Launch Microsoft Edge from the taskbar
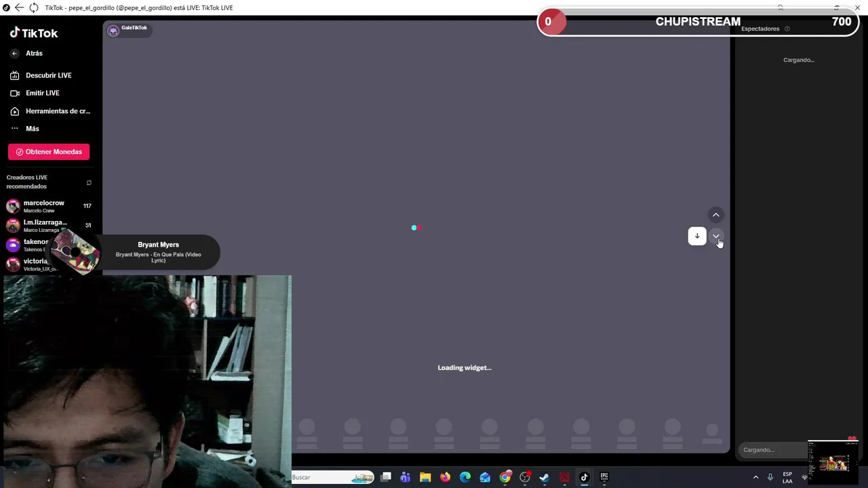Screen dimensions: 868x488 click(x=465, y=477)
